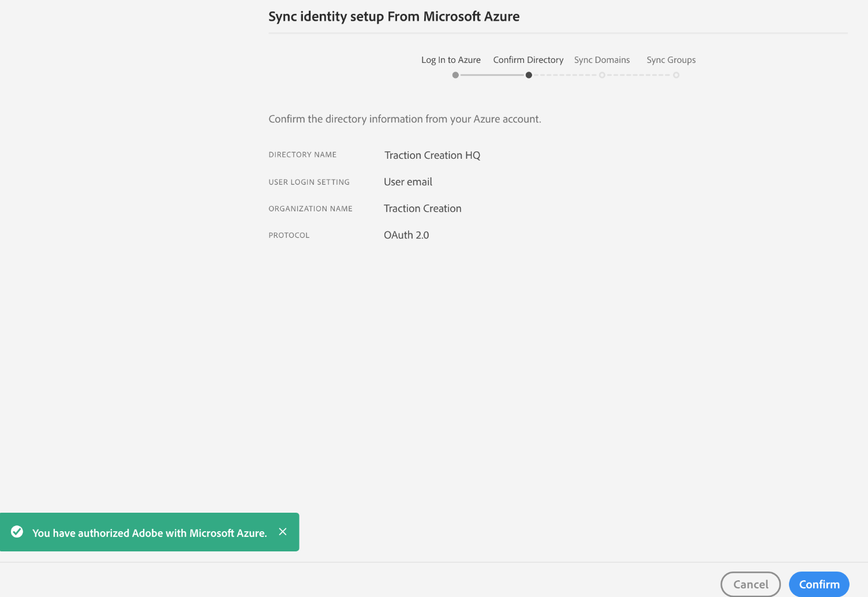Click the green checkmark icon in the toast
Image resolution: width=868 pixels, height=597 pixels.
click(x=18, y=532)
